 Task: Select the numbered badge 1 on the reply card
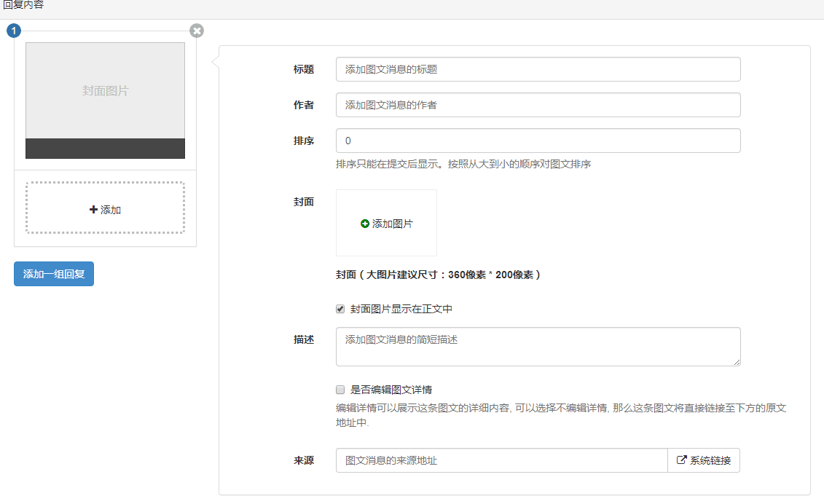pyautogui.click(x=14, y=31)
